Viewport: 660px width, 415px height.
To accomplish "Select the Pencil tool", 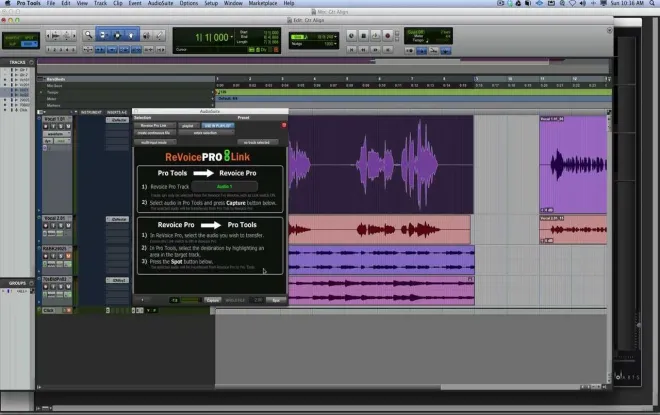I will (160, 35).
